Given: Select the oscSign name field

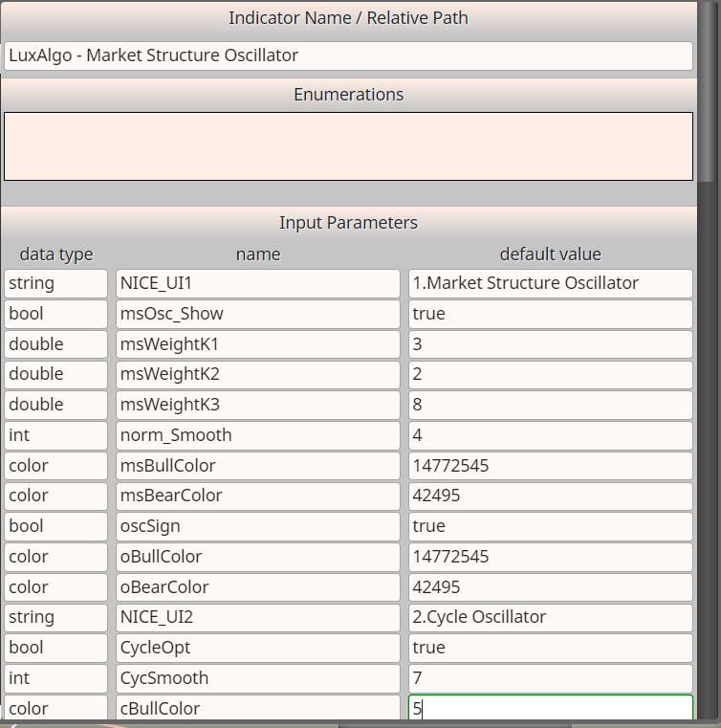Looking at the screenshot, I should click(x=258, y=526).
